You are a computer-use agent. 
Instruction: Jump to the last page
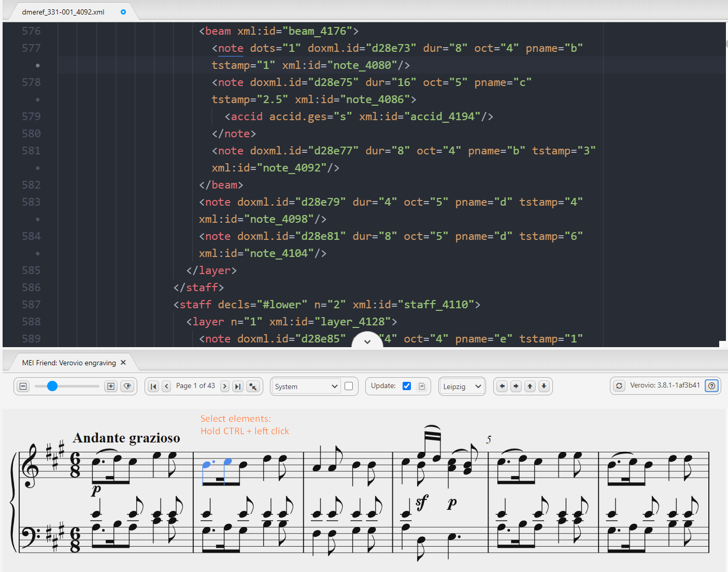click(x=238, y=386)
